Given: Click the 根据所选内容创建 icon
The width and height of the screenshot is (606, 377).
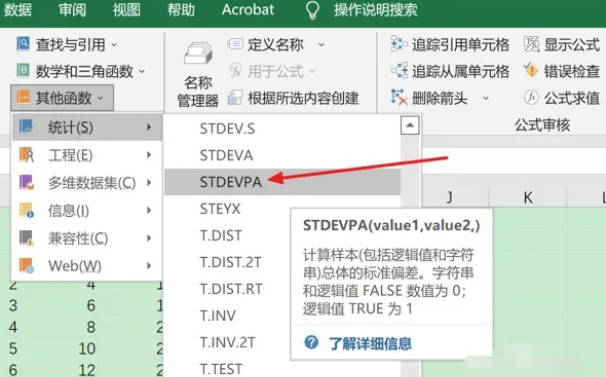Looking at the screenshot, I should click(235, 97).
